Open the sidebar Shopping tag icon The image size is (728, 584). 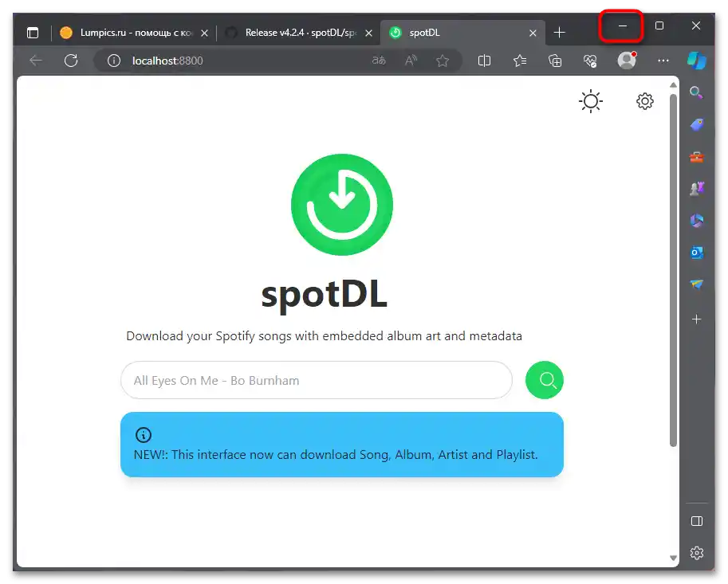(696, 124)
